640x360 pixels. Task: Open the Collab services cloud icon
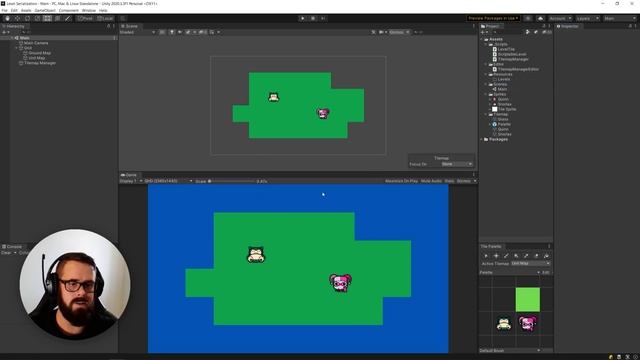point(540,18)
